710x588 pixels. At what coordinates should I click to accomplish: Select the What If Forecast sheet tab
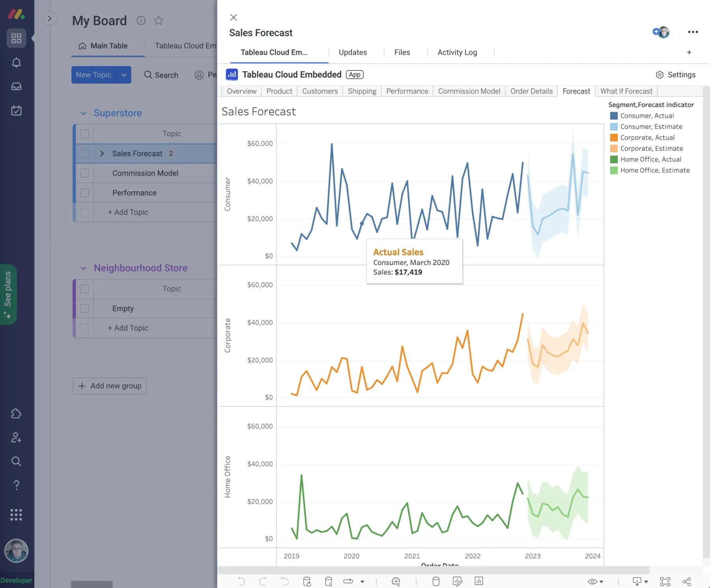pos(626,91)
